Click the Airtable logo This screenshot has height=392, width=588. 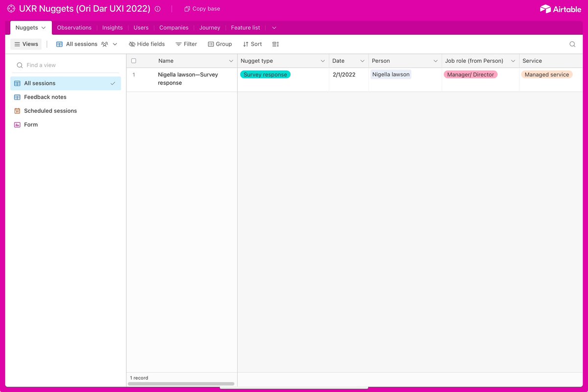560,9
